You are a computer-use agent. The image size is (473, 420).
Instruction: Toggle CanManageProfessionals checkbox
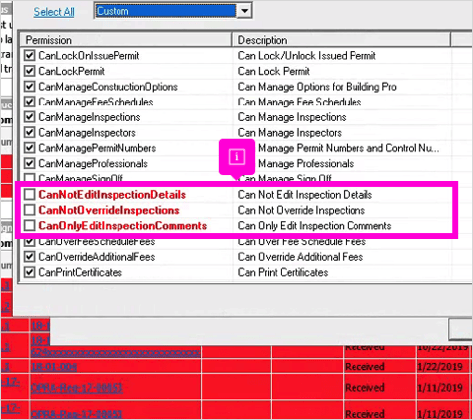coord(30,163)
